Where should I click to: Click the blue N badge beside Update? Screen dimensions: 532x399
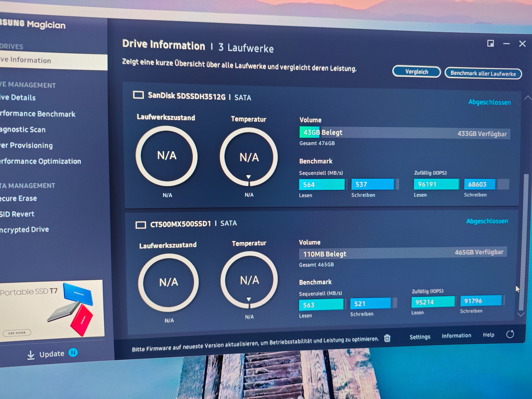[73, 353]
